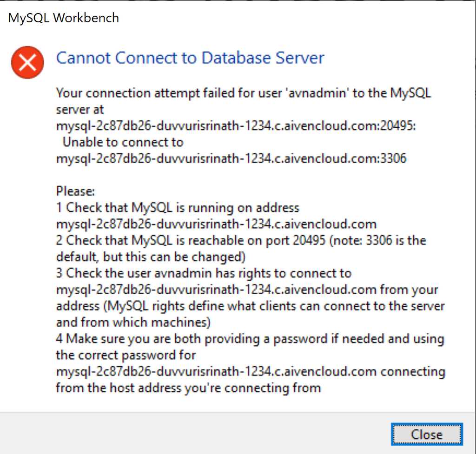Click 'and from which machines)' text
476x454 pixels.
pyautogui.click(x=133, y=322)
